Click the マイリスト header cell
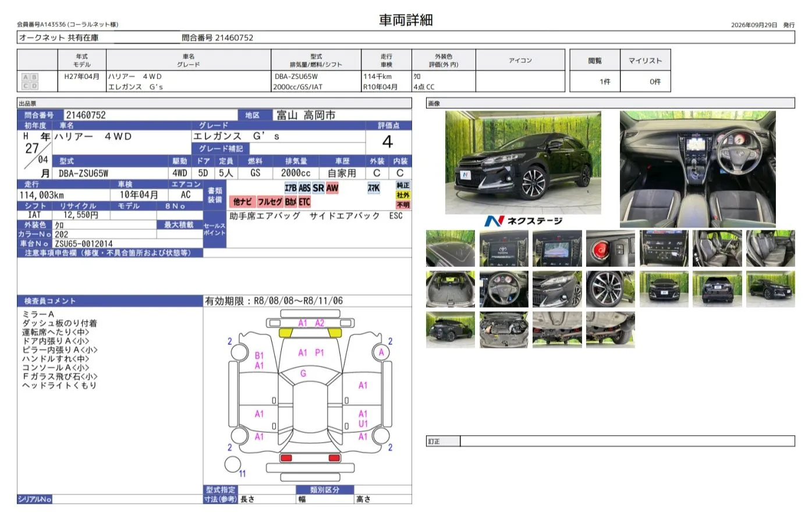Viewport: 812px width, 531px height. (645, 60)
